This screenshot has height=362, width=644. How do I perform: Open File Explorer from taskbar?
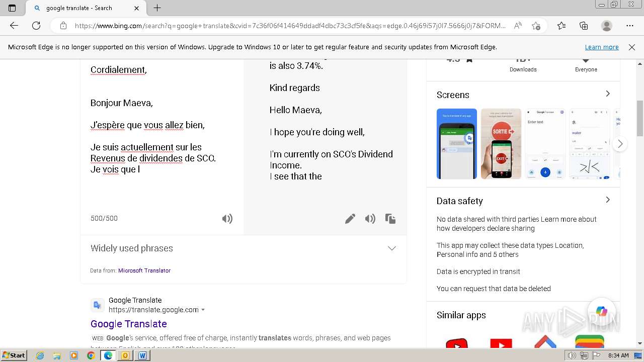tap(57, 355)
